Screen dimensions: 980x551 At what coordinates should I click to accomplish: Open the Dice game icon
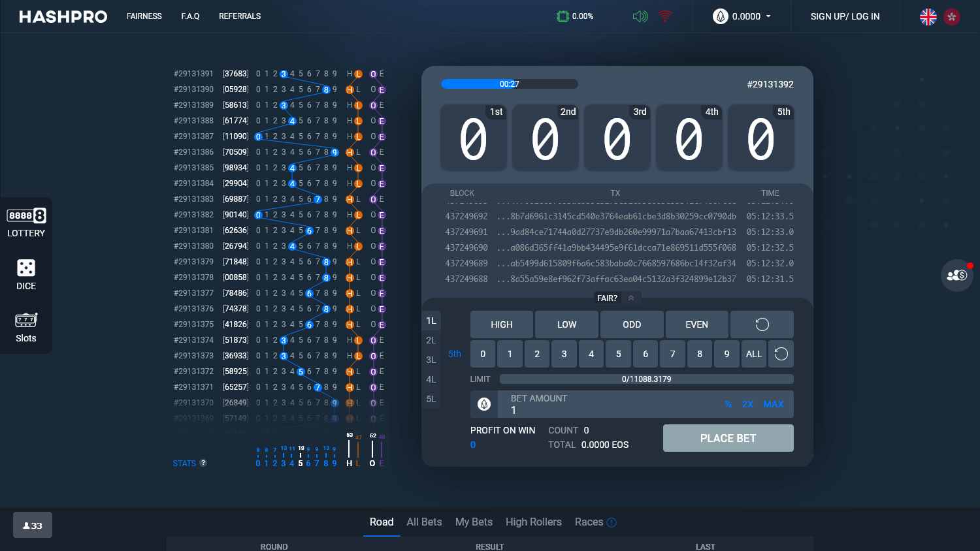click(x=26, y=275)
